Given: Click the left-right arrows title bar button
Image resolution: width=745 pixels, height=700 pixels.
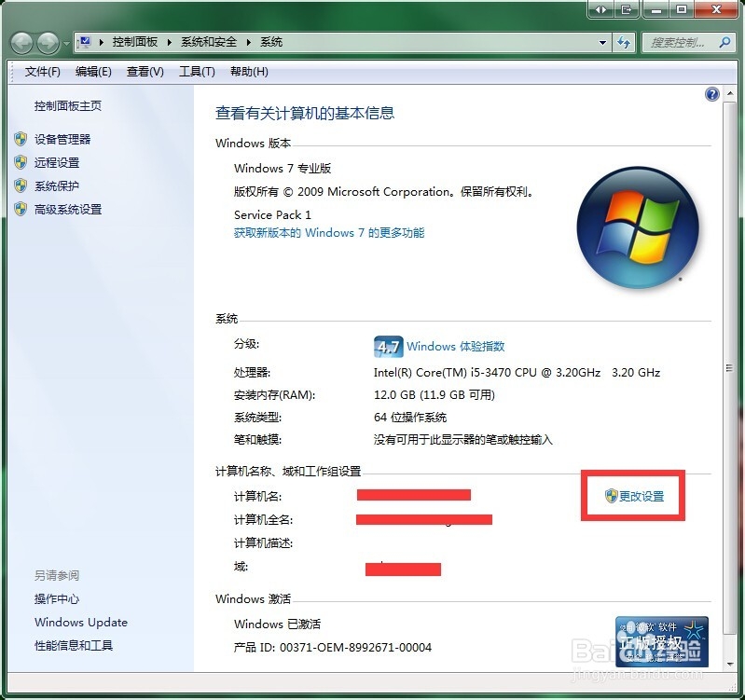Looking at the screenshot, I should tap(600, 9).
